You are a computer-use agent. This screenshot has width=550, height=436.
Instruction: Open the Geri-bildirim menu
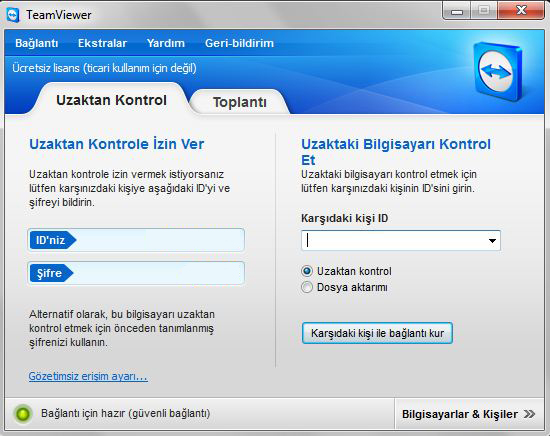[239, 43]
